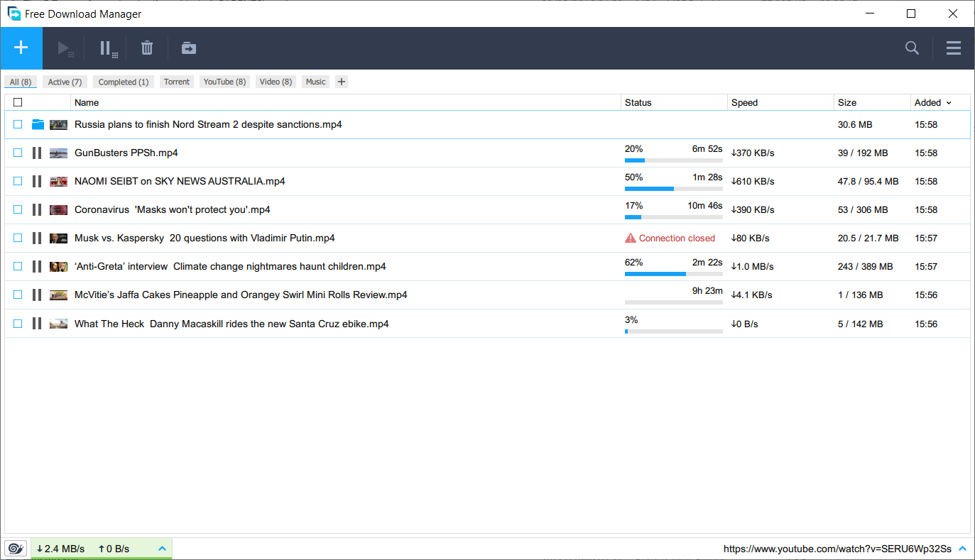The width and height of the screenshot is (975, 560).
Task: Click thumbnail of Russia plans video
Action: (x=58, y=124)
